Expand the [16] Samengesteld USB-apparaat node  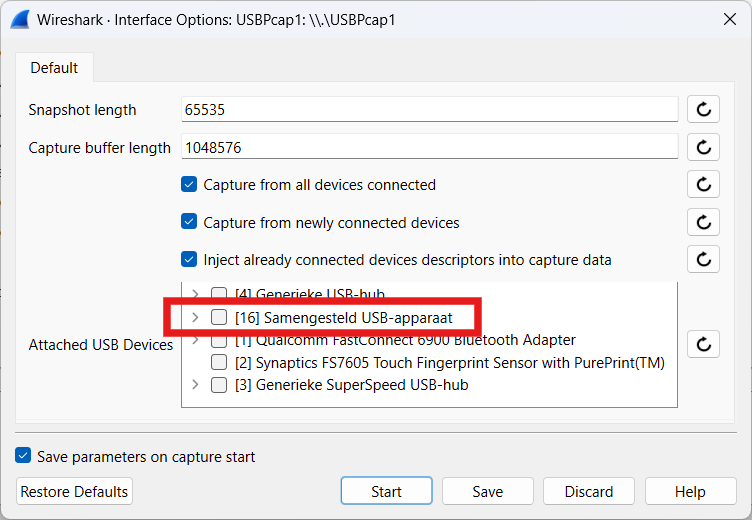(x=195, y=318)
